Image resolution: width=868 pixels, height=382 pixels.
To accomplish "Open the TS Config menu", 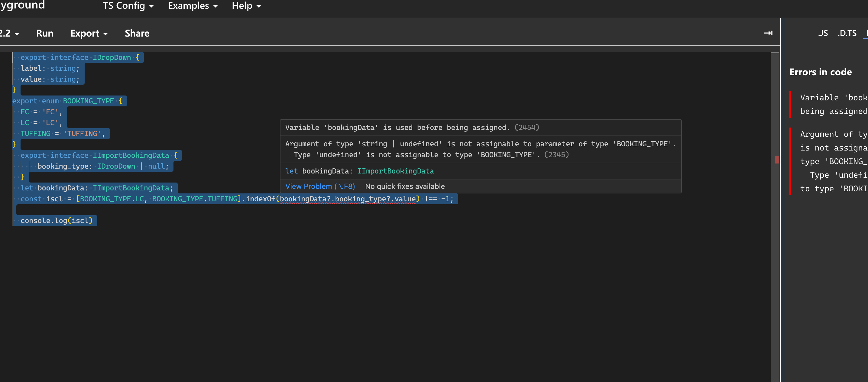I will [x=128, y=6].
